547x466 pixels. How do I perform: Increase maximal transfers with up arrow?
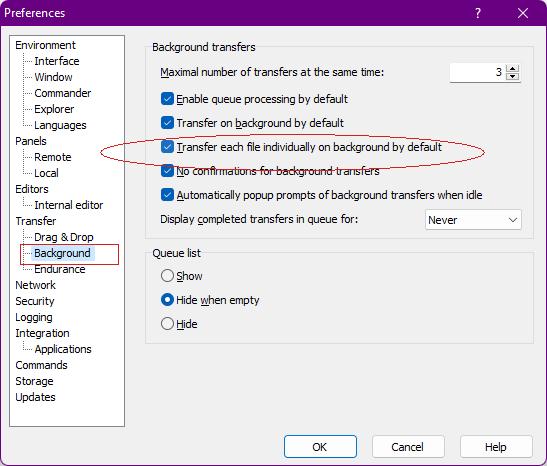512,68
